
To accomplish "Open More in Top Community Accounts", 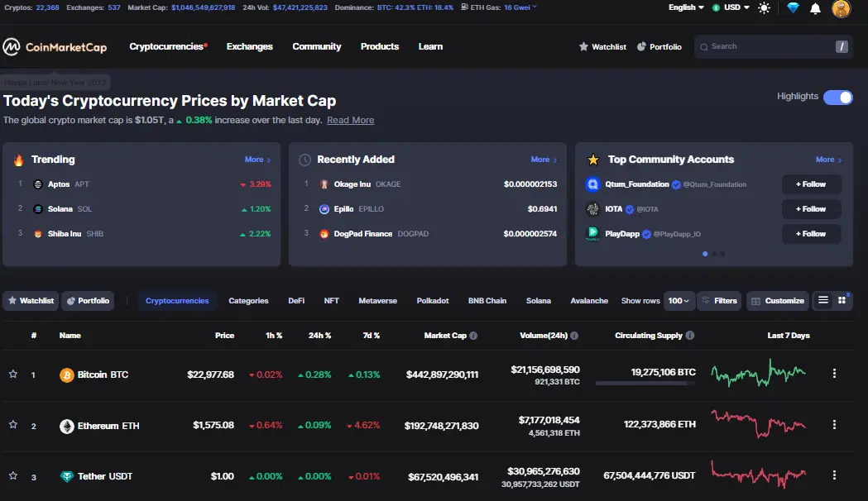I will (x=829, y=160).
